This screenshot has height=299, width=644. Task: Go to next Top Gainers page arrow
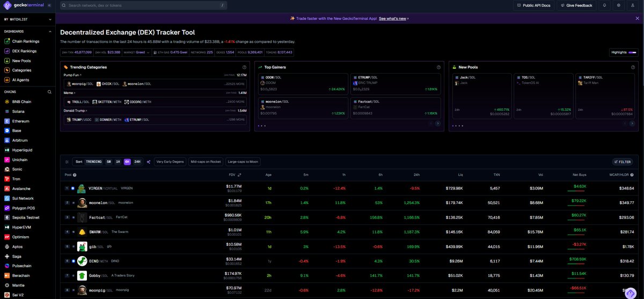437,123
